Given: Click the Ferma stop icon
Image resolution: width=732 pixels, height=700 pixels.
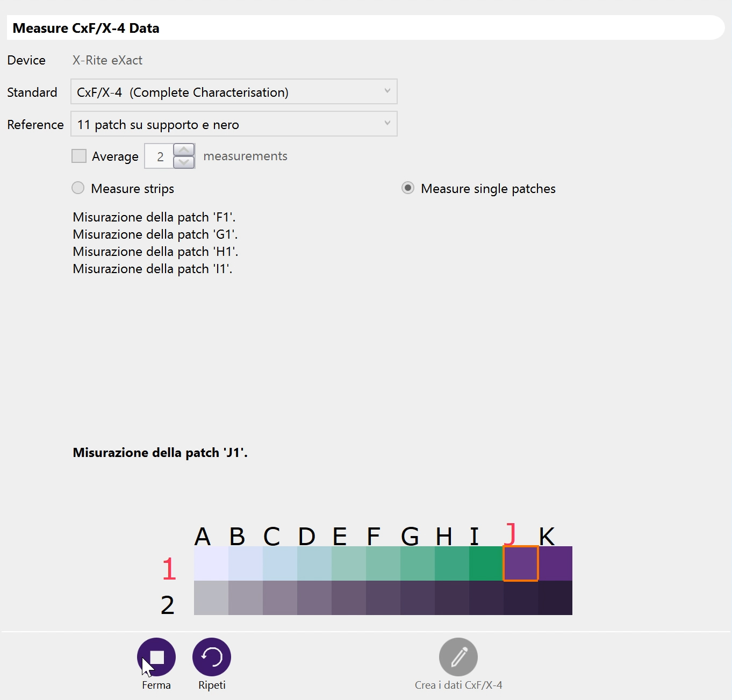Looking at the screenshot, I should point(156,657).
